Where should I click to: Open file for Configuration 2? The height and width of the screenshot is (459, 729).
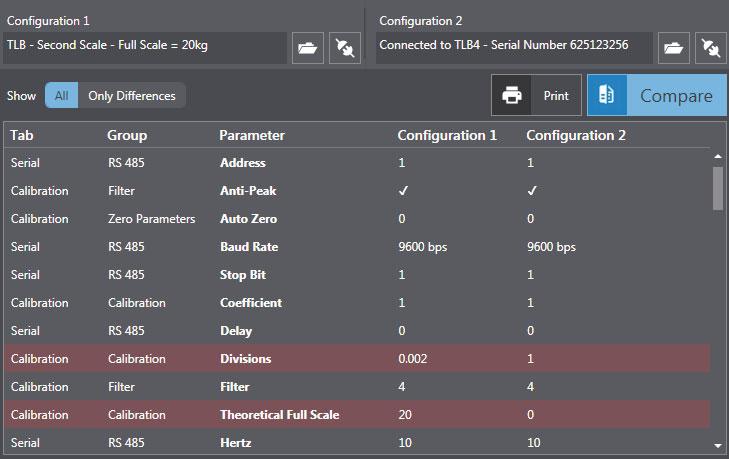[673, 47]
